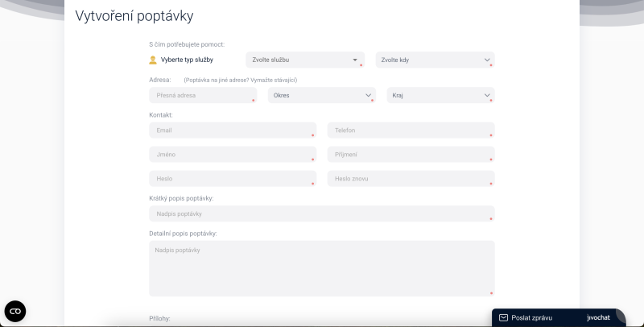
Task: Click into the Jméno field
Action: point(233,155)
